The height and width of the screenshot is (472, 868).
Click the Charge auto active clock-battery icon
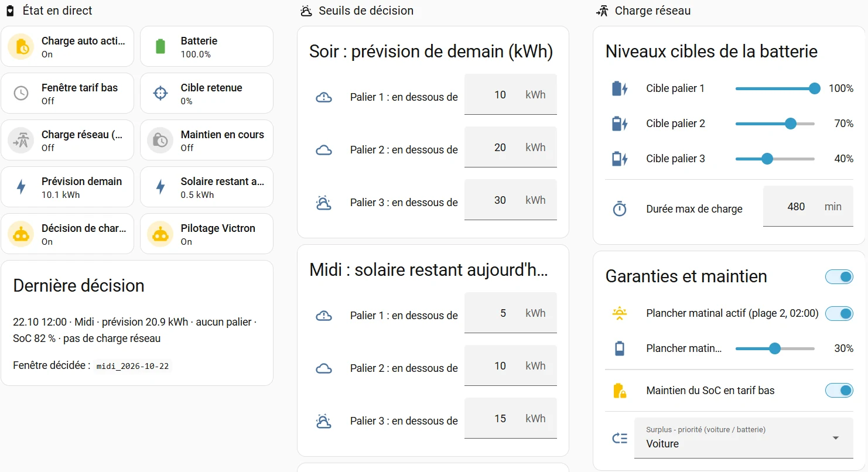(x=21, y=47)
